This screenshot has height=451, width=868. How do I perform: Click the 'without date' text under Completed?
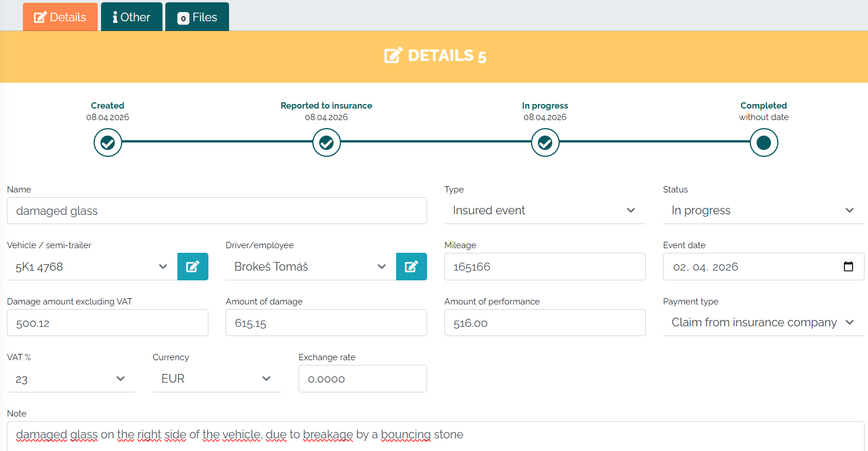coord(764,117)
